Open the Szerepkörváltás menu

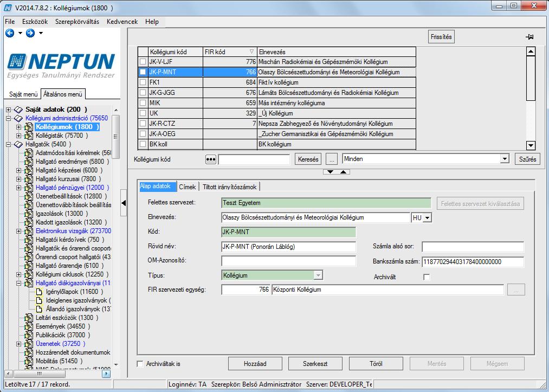[77, 22]
